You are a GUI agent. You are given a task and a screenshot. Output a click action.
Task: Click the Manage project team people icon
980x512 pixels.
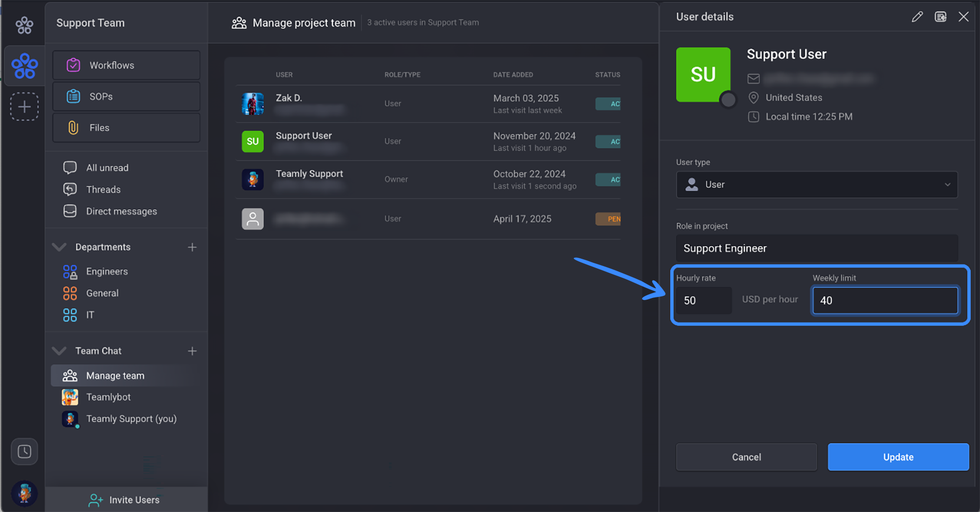point(239,23)
